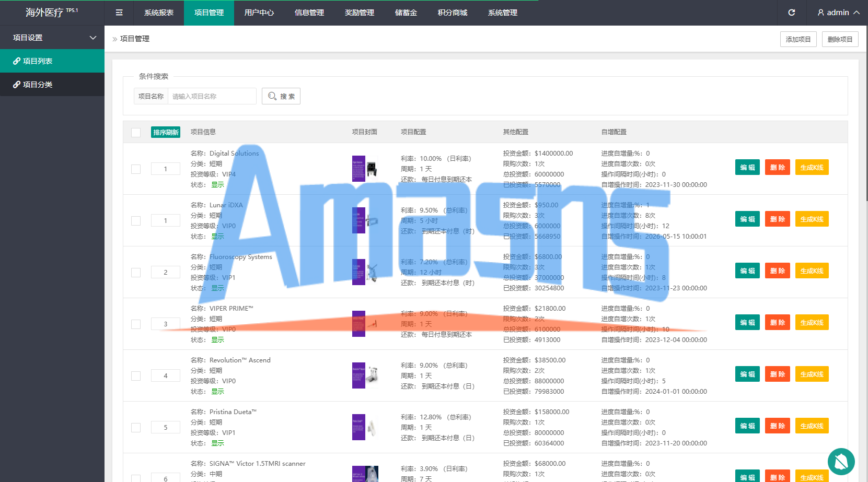The height and width of the screenshot is (482, 868).
Task: Open 项目分类 in the sidebar
Action: [x=52, y=85]
